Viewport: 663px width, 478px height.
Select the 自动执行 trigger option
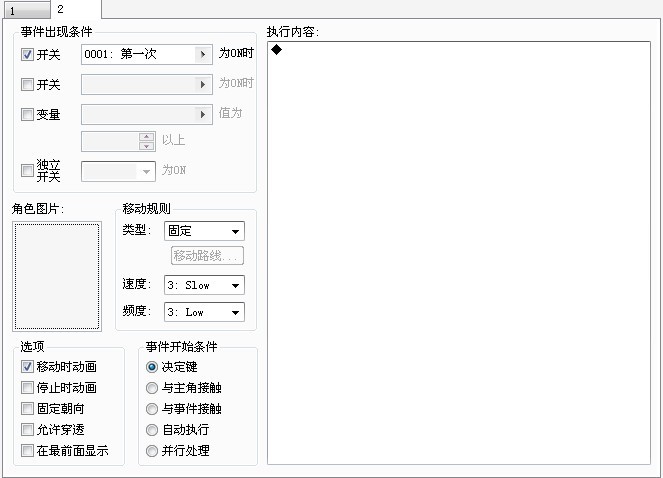(152, 430)
